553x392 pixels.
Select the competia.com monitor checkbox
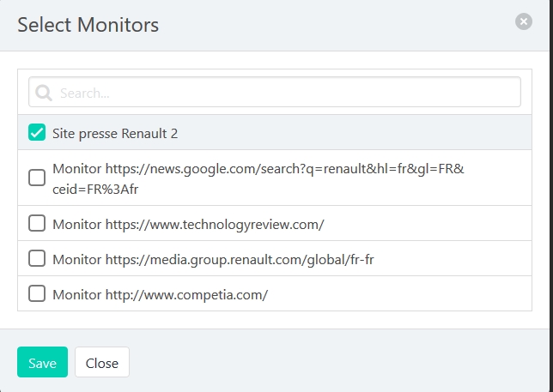click(37, 293)
